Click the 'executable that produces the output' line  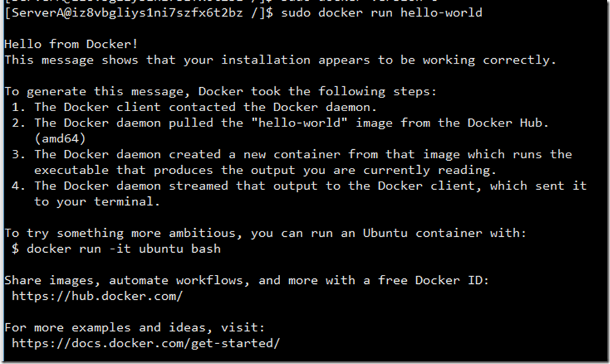click(266, 170)
